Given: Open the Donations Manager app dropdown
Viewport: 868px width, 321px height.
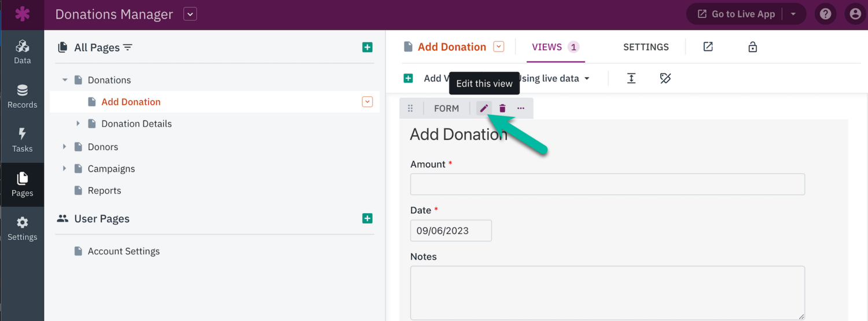Looking at the screenshot, I should coord(190,14).
